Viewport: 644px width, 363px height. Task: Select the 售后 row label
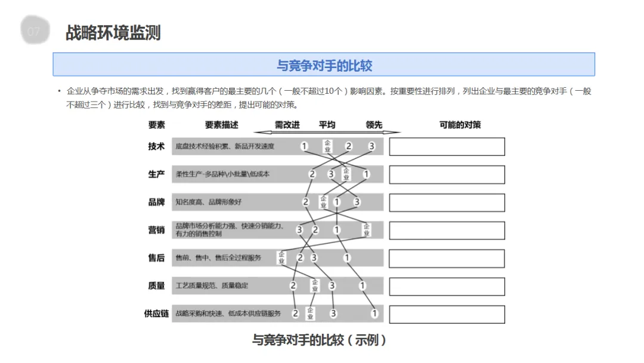(156, 258)
